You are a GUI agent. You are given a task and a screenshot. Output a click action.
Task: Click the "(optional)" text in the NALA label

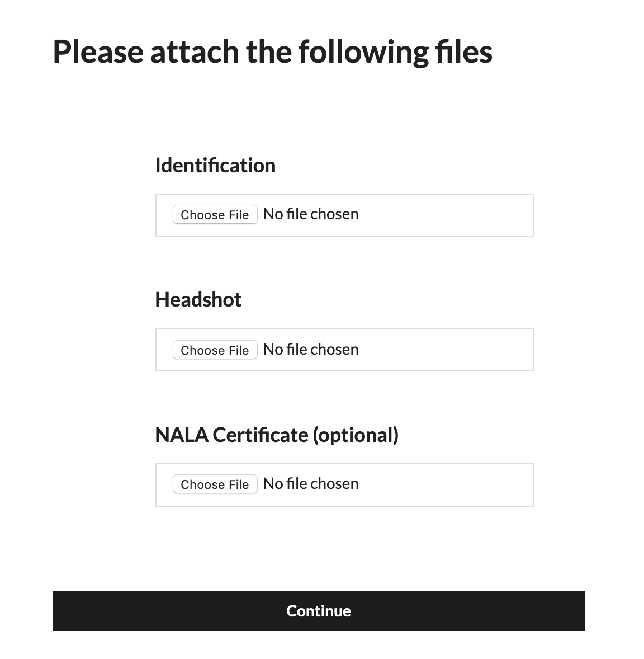(x=356, y=435)
